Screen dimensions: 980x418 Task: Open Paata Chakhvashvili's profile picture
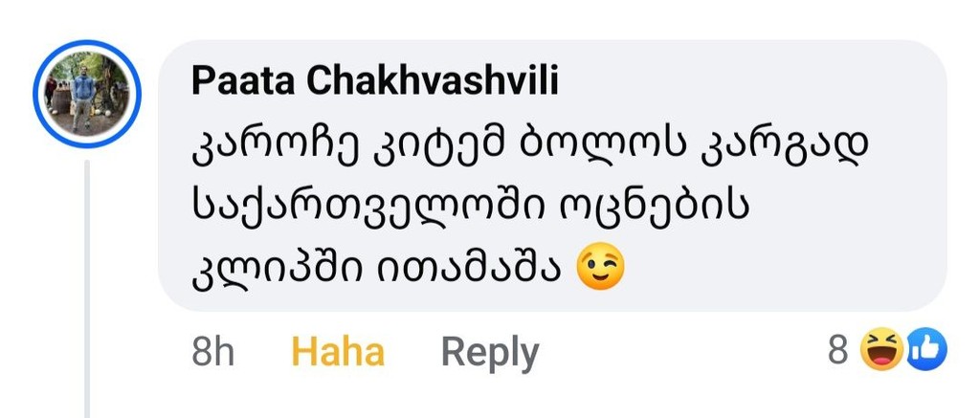[87, 93]
